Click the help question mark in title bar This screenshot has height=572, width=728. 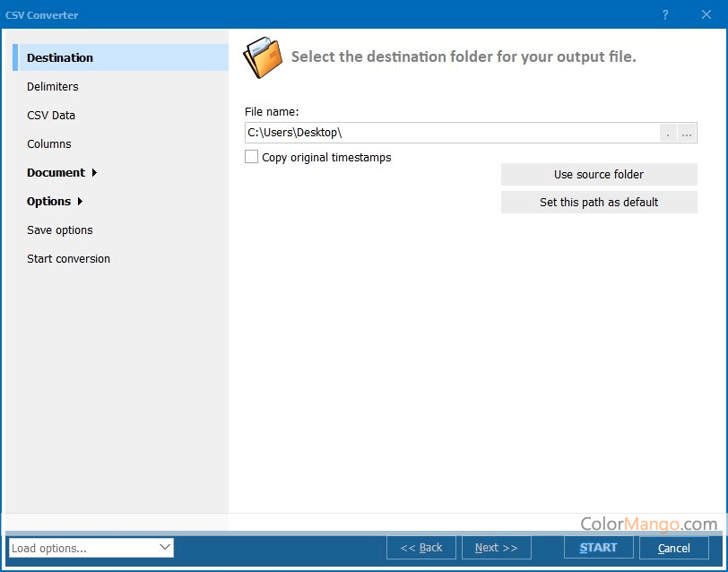[x=665, y=15]
